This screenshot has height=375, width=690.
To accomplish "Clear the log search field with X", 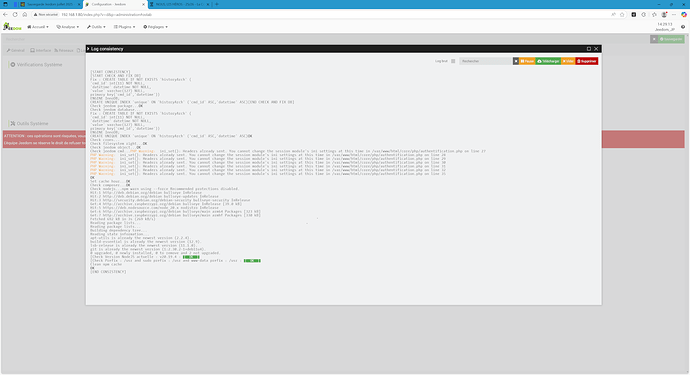I will [516, 61].
